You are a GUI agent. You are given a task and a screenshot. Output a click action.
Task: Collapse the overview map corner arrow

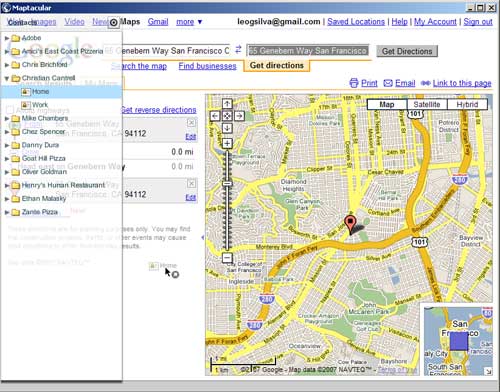(488, 371)
